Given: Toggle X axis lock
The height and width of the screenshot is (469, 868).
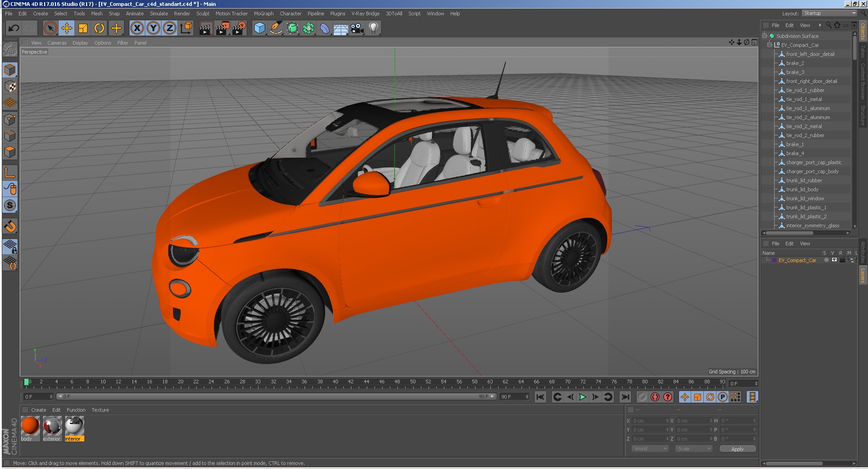Looking at the screenshot, I should tap(137, 28).
